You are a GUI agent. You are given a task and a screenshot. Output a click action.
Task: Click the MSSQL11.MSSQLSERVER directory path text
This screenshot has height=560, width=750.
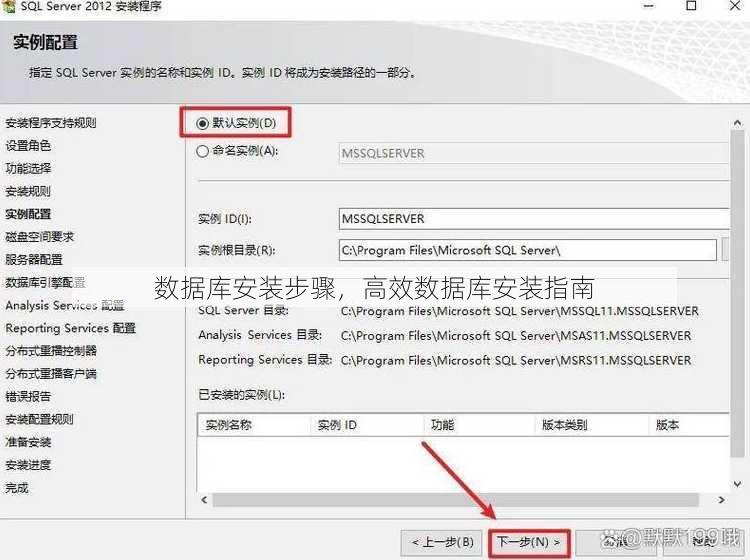(519, 311)
